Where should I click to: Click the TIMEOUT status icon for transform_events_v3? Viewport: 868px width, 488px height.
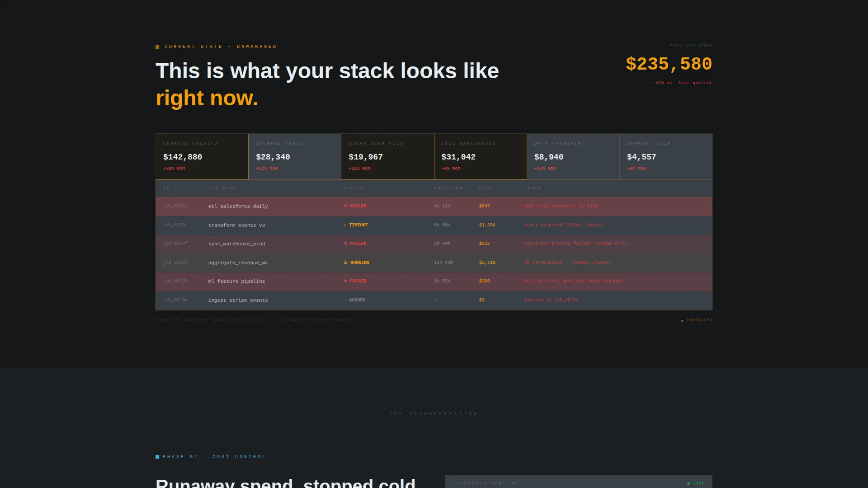pyautogui.click(x=345, y=225)
